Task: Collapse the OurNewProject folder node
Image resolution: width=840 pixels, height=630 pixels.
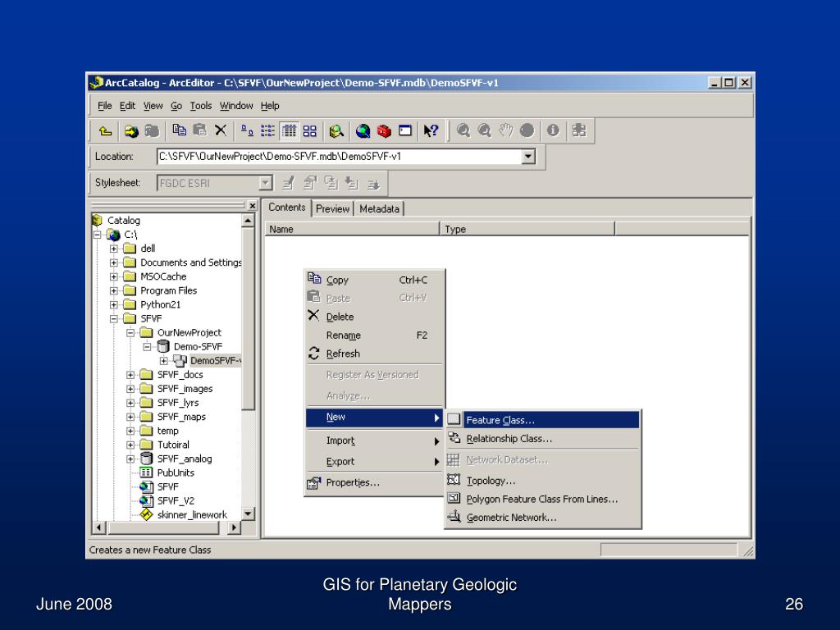Action: tap(130, 333)
